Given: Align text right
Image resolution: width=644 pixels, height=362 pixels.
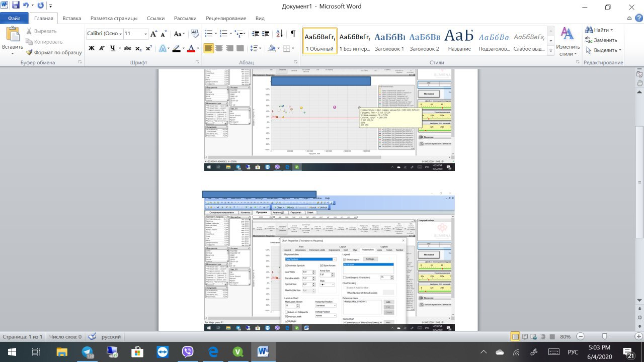Looking at the screenshot, I should [x=229, y=49].
